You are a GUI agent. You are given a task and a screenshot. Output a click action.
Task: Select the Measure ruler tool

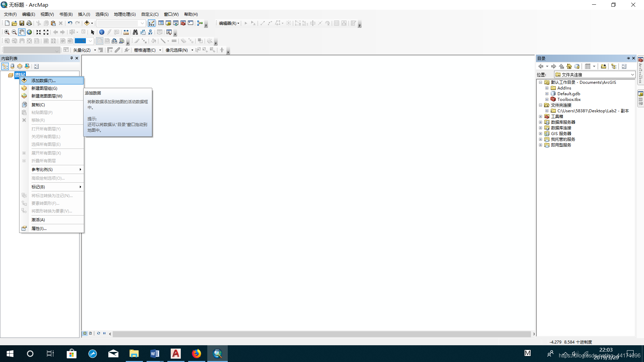pos(126,32)
